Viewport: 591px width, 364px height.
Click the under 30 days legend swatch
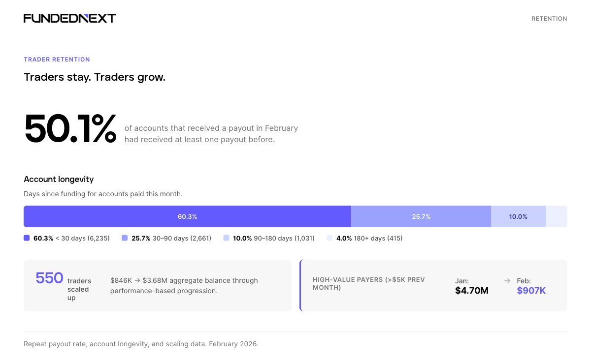click(27, 238)
